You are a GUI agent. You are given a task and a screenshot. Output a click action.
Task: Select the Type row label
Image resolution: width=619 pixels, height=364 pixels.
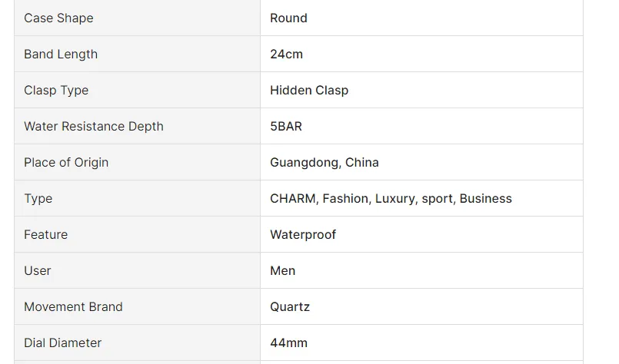(x=38, y=198)
